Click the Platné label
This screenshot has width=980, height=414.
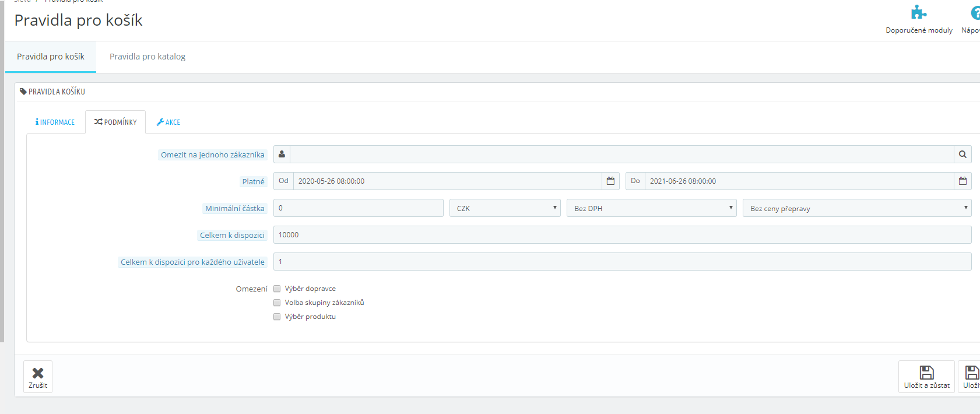coord(254,181)
